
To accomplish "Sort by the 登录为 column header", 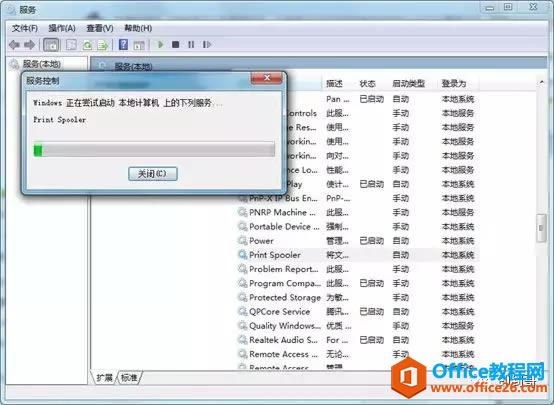I will tap(454, 84).
